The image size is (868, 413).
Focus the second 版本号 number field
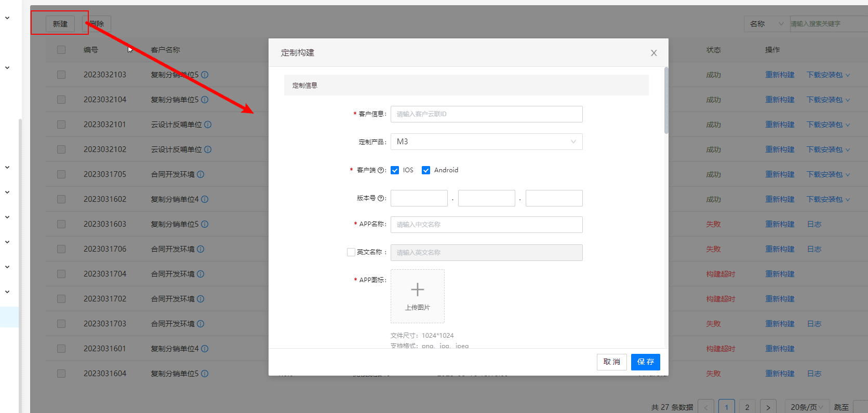click(487, 198)
